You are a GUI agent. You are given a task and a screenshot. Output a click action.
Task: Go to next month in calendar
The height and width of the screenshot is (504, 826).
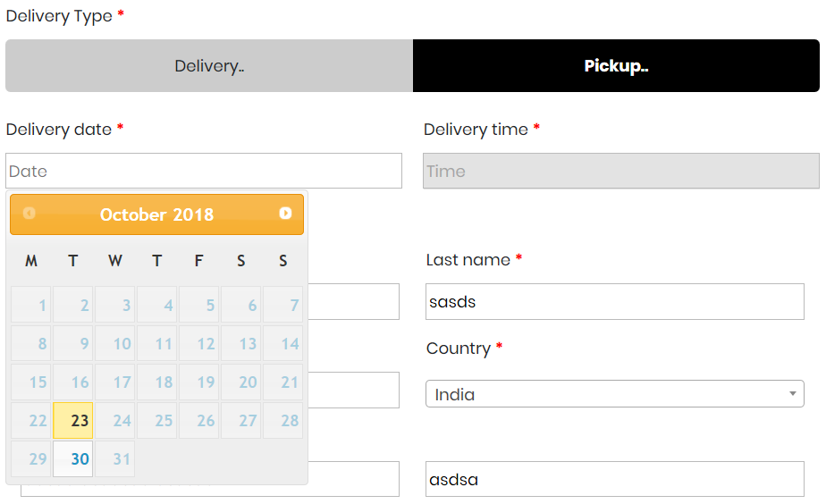coord(285,214)
